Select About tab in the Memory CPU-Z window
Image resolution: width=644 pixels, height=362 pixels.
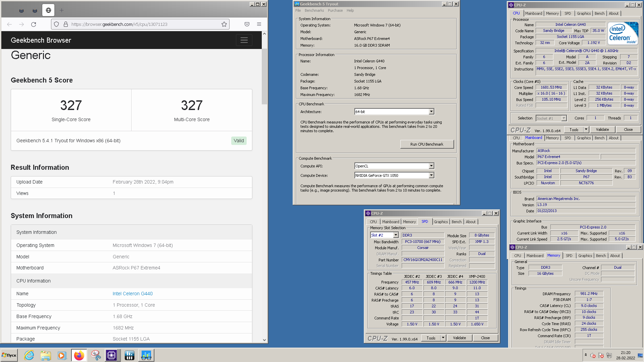(x=615, y=256)
